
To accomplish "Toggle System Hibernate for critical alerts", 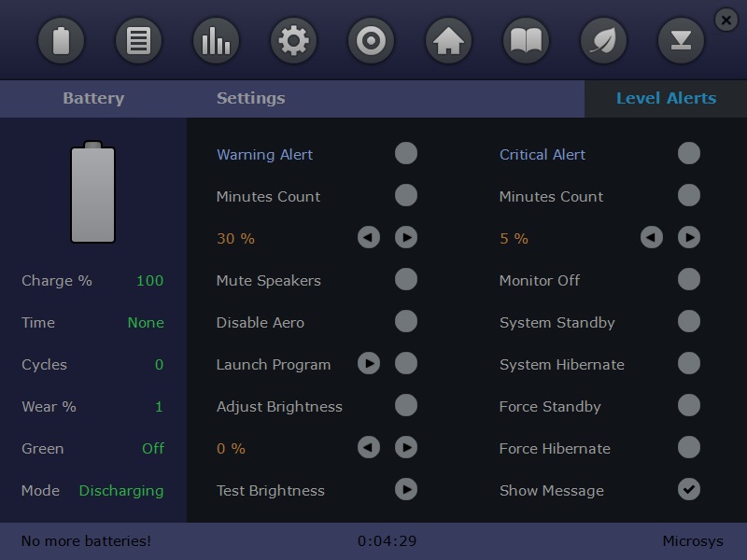I will (x=689, y=363).
